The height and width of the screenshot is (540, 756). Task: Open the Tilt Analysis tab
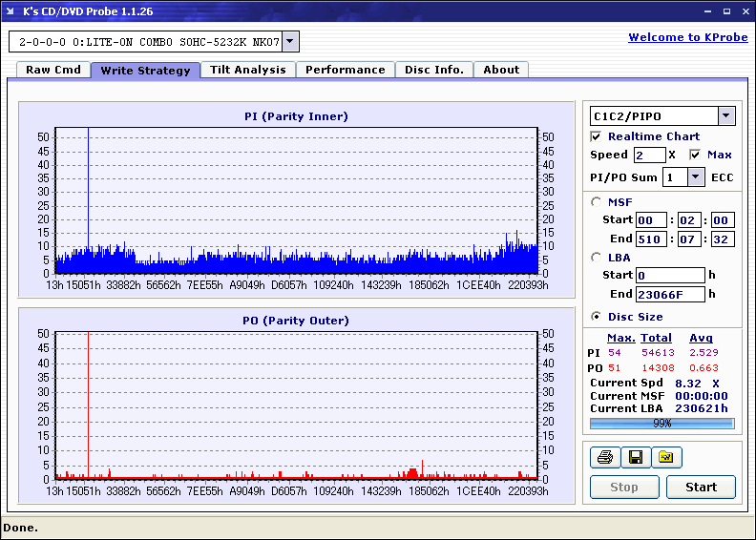247,70
